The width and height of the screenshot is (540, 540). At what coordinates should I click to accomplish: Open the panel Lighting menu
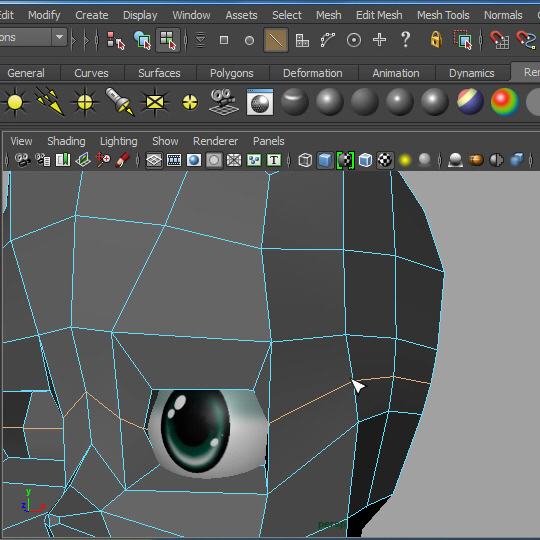pyautogui.click(x=118, y=141)
